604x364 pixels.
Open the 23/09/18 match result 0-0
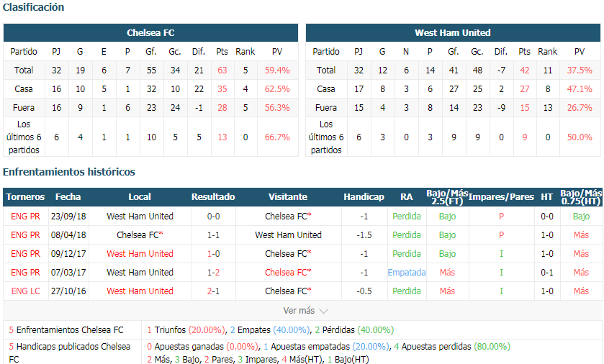pos(213,217)
